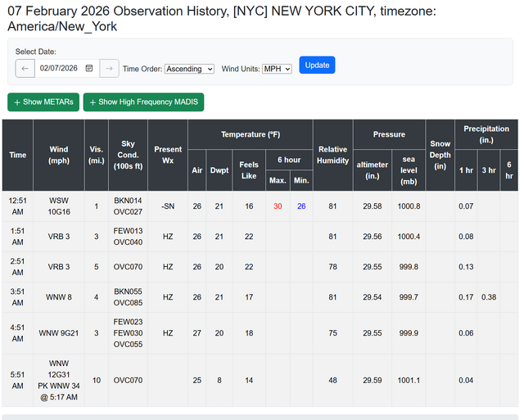
Task: Click the Relative Humidity header
Action: (332, 155)
